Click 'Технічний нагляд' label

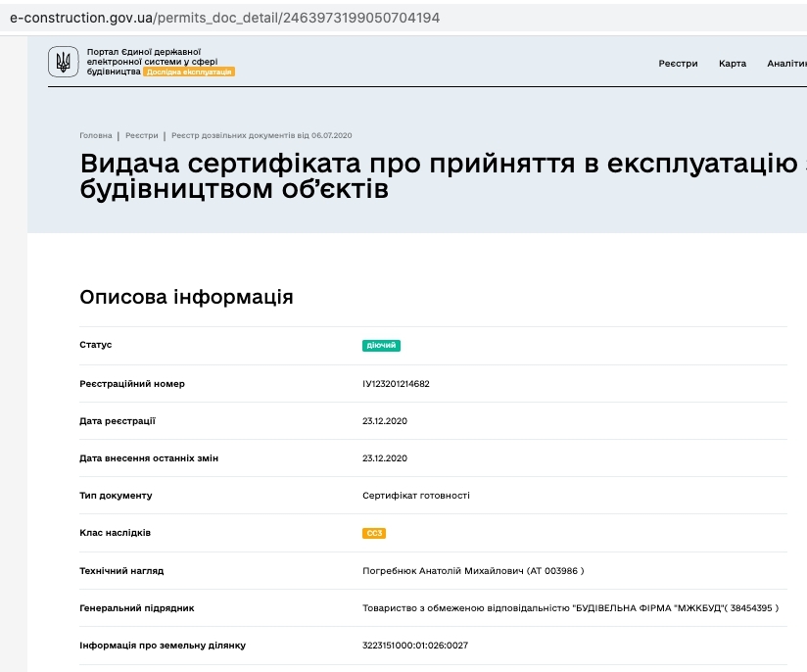point(121,570)
